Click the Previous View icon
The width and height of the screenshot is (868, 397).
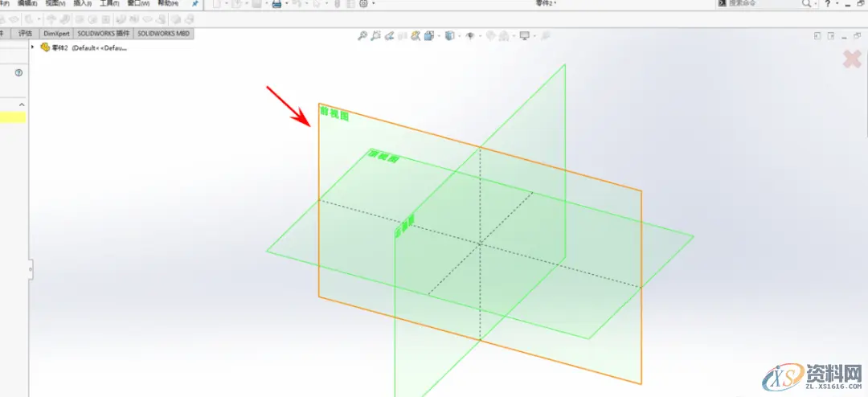coord(389,36)
